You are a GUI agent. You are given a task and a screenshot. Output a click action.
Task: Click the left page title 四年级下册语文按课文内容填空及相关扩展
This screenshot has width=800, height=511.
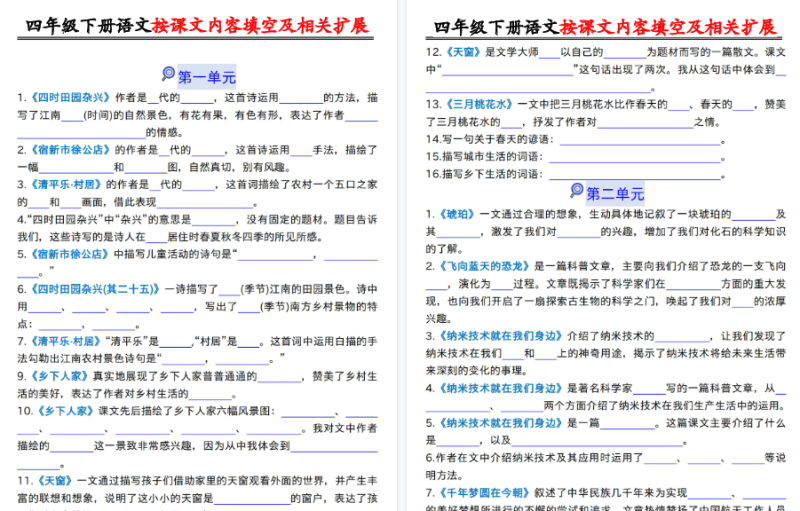click(197, 26)
